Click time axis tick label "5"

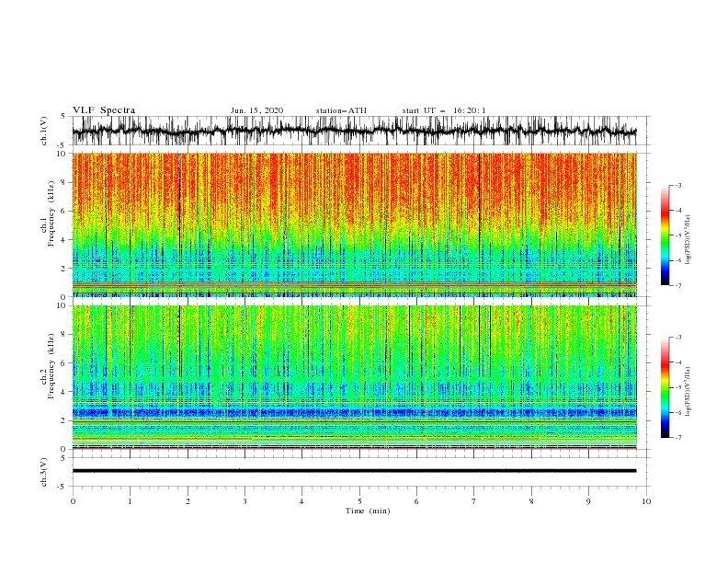359,501
